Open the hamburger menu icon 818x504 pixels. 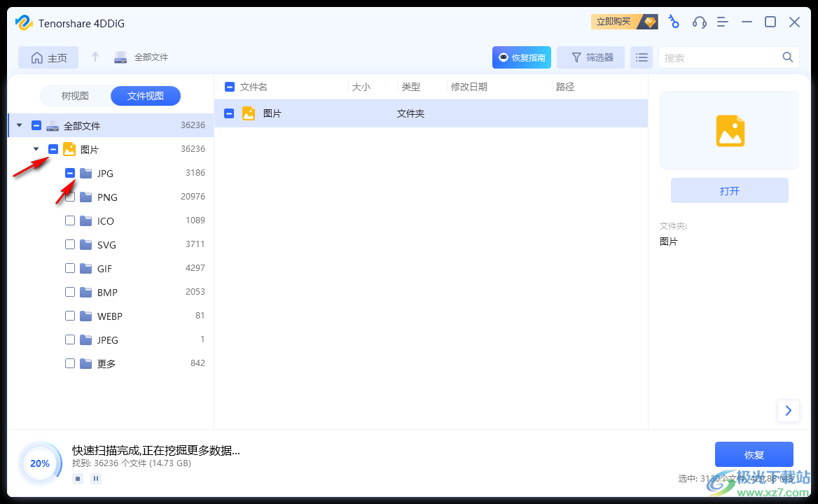click(723, 22)
